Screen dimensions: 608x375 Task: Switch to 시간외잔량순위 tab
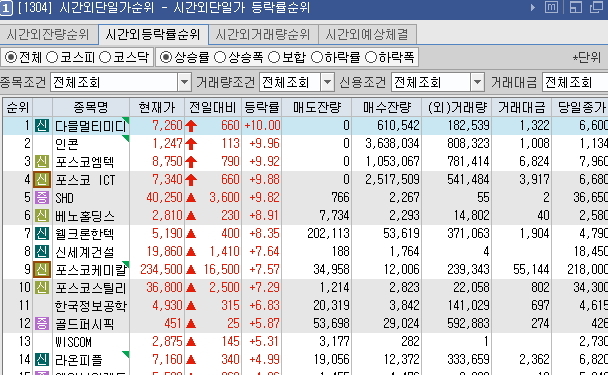click(48, 35)
